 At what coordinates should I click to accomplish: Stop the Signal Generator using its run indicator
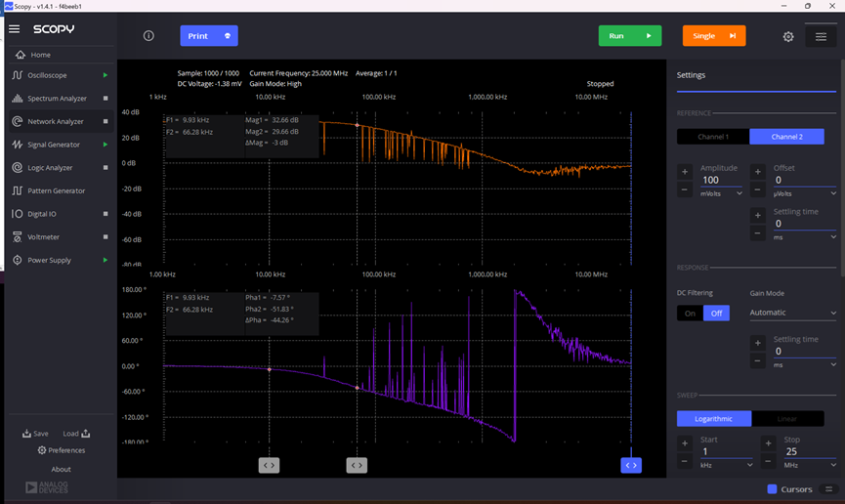[106, 145]
